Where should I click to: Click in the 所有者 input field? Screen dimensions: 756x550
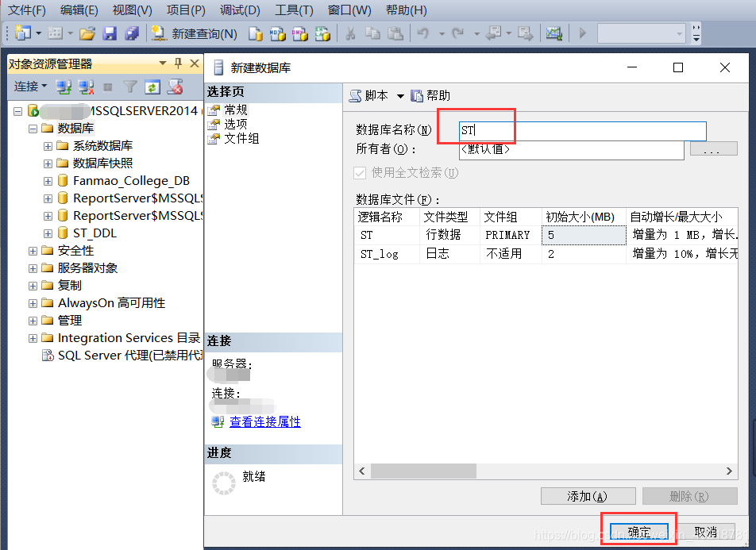(571, 149)
